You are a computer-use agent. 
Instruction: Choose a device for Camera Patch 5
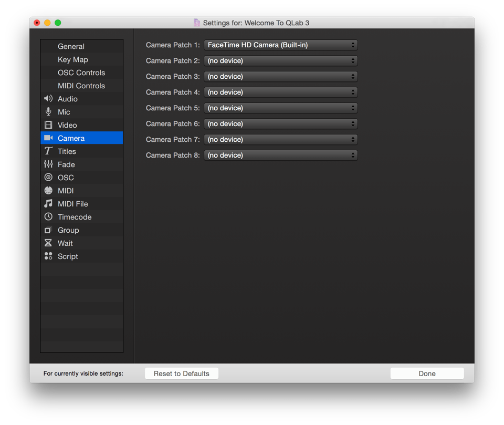click(280, 108)
